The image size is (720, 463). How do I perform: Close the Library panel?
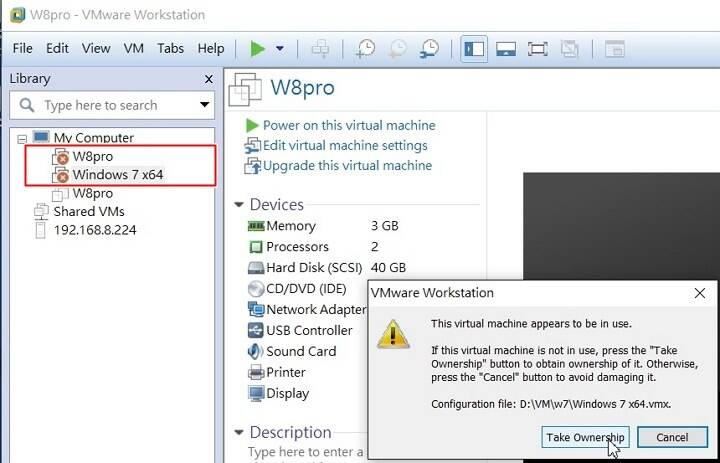tap(208, 79)
